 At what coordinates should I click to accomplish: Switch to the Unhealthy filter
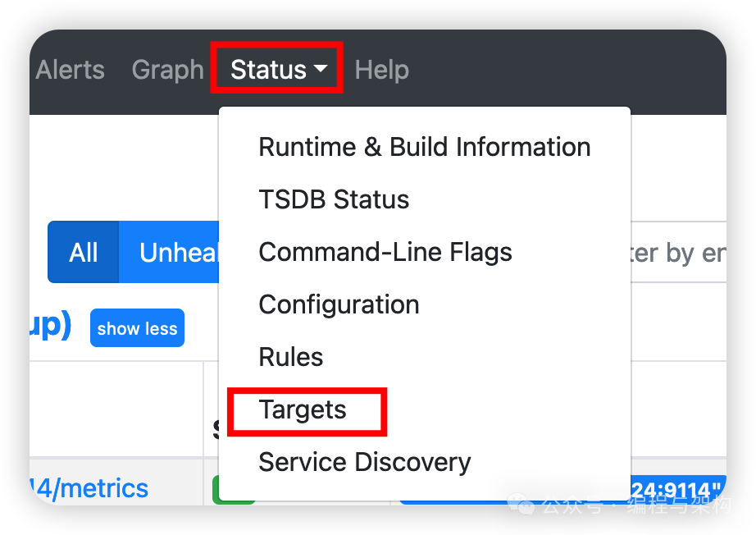(169, 252)
